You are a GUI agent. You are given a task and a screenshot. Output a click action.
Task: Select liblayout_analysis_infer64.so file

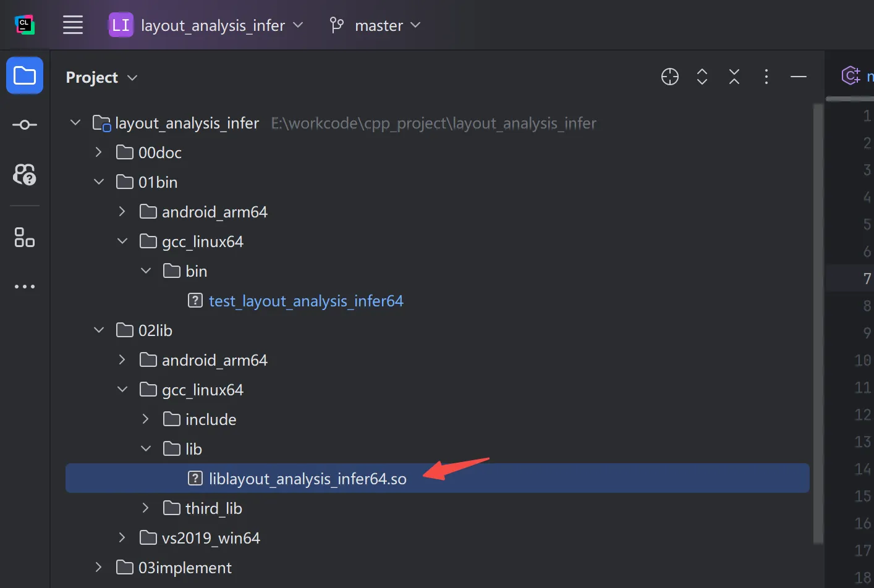[308, 479]
